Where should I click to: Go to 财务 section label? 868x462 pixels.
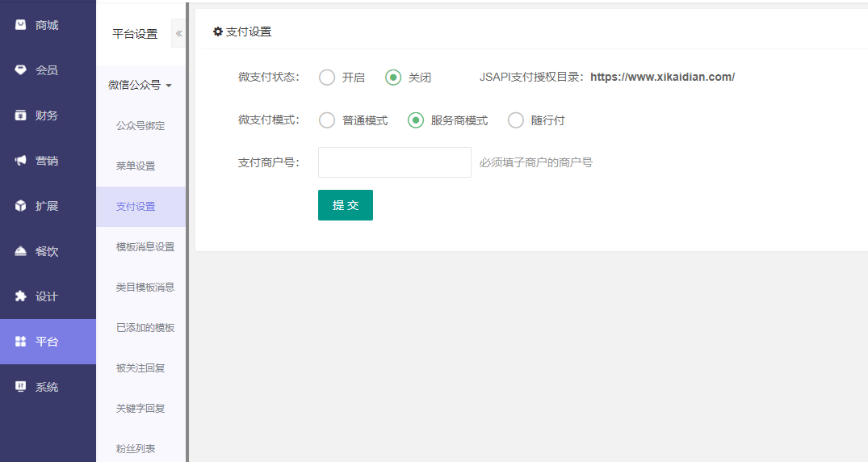pos(47,115)
